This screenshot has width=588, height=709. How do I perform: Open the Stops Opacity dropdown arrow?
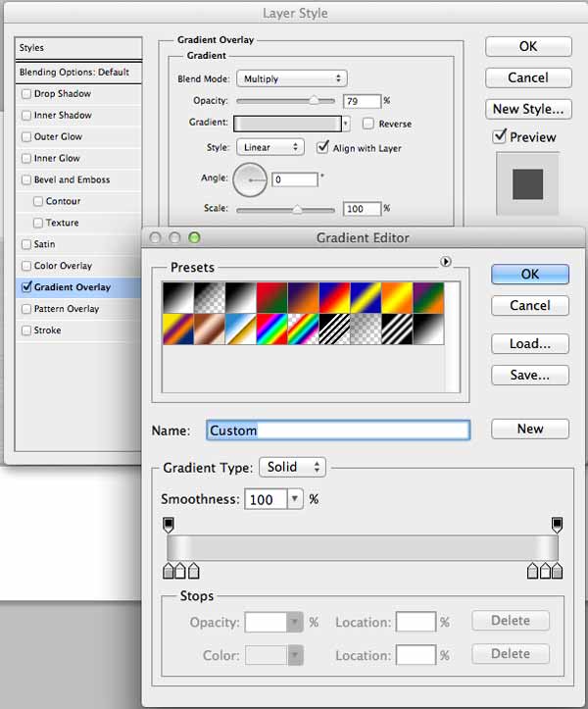pyautogui.click(x=295, y=622)
